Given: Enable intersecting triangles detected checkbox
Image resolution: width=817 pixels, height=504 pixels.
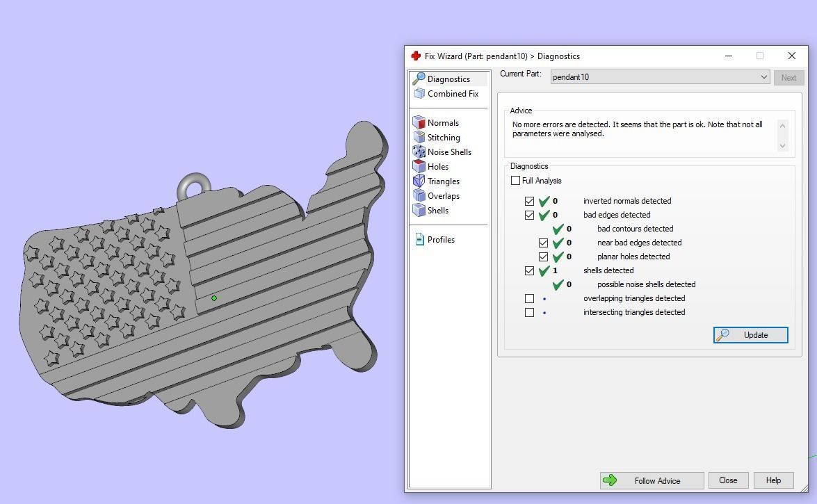Looking at the screenshot, I should click(x=529, y=313).
